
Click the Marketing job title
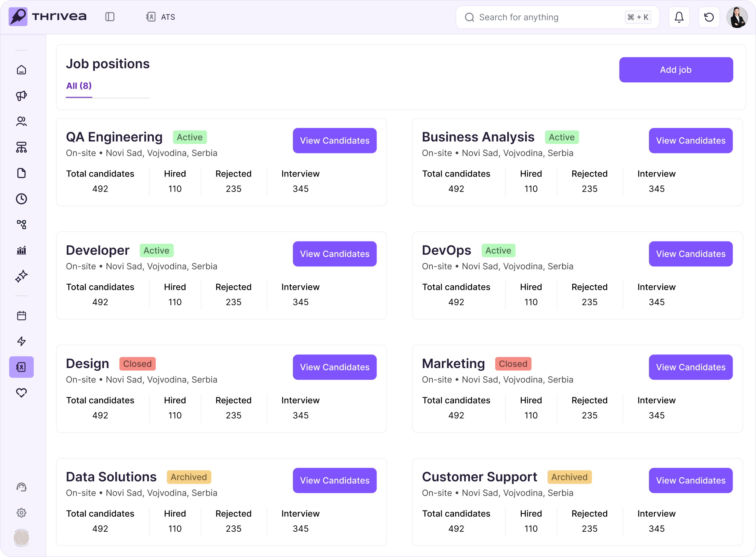[454, 364]
